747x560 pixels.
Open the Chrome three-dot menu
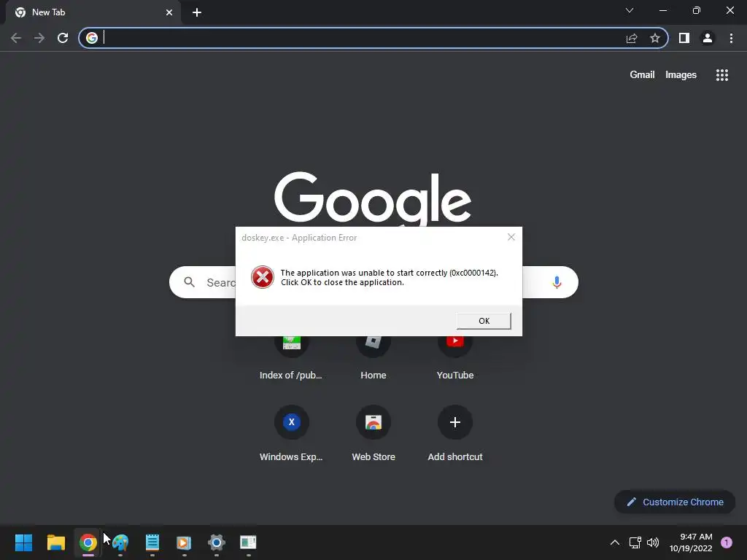731,38
